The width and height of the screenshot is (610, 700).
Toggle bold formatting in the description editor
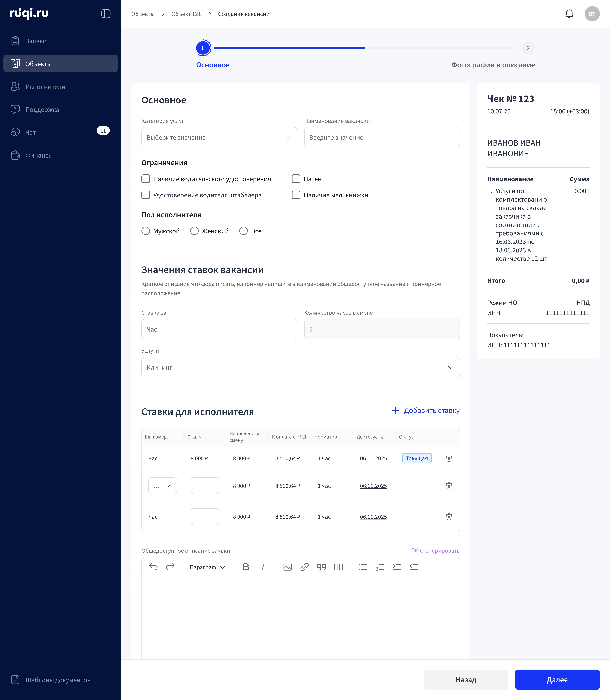246,567
